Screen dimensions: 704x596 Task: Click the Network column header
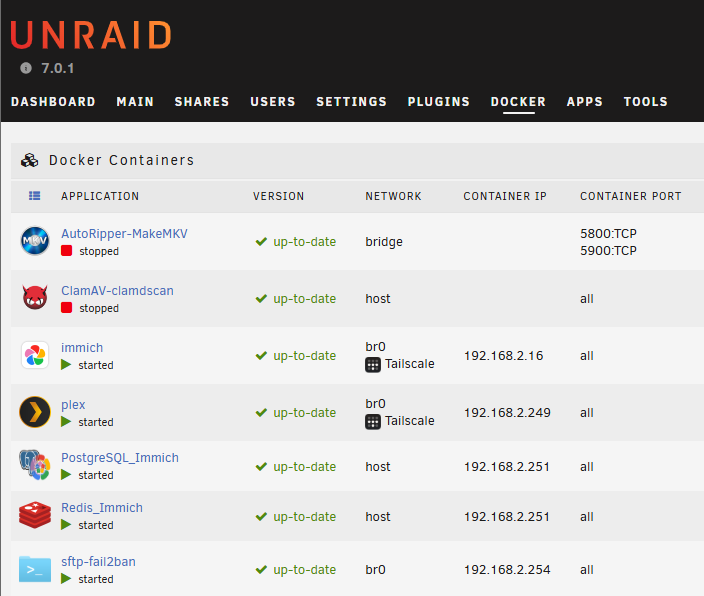point(393,196)
